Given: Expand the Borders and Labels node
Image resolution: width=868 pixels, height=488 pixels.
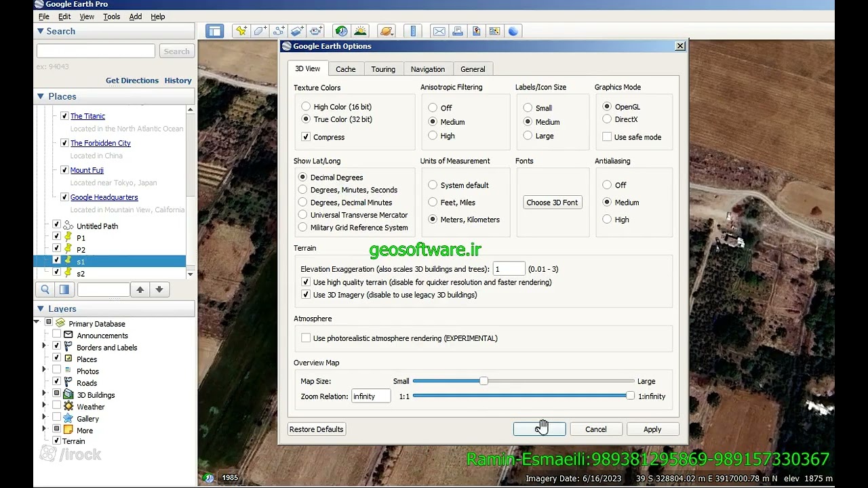Looking at the screenshot, I should tap(44, 346).
